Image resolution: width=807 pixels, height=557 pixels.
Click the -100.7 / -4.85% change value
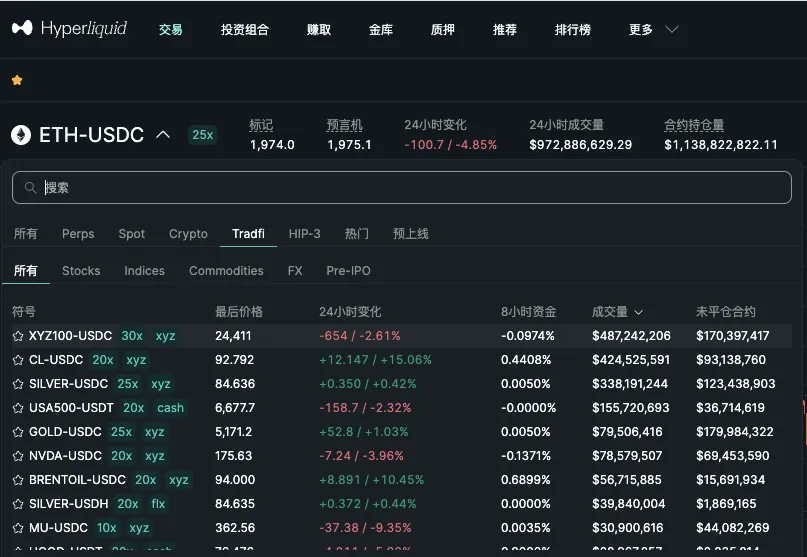pos(450,145)
